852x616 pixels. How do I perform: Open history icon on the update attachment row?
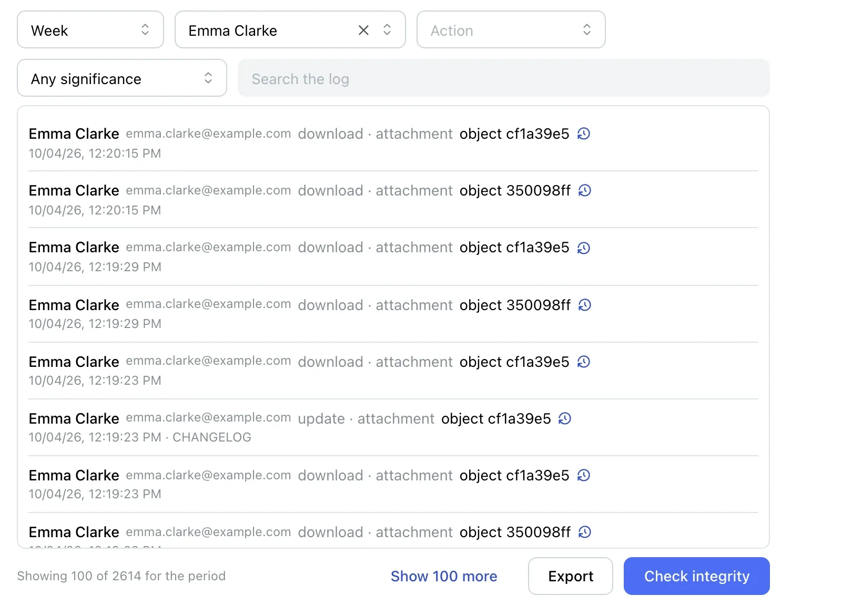click(565, 419)
